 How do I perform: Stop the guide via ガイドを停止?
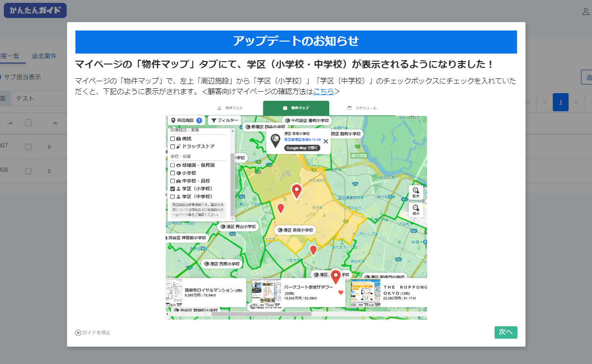(x=93, y=332)
